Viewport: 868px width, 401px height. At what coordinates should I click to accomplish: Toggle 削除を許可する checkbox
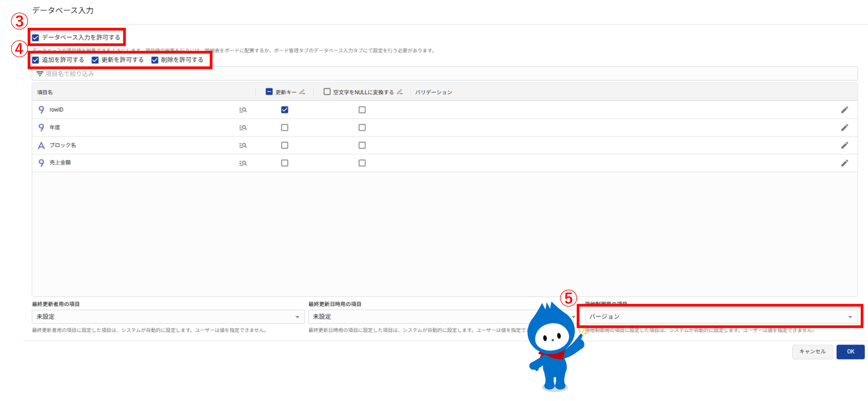(155, 60)
